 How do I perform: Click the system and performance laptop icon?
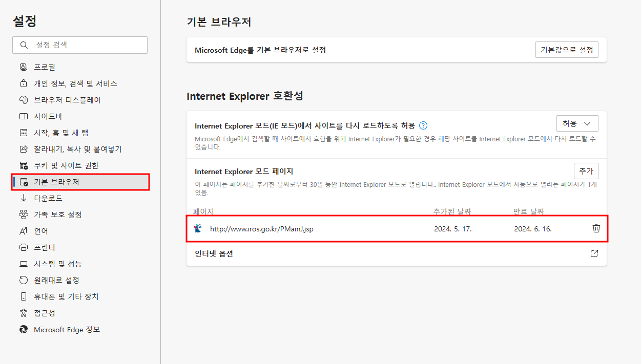(23, 264)
